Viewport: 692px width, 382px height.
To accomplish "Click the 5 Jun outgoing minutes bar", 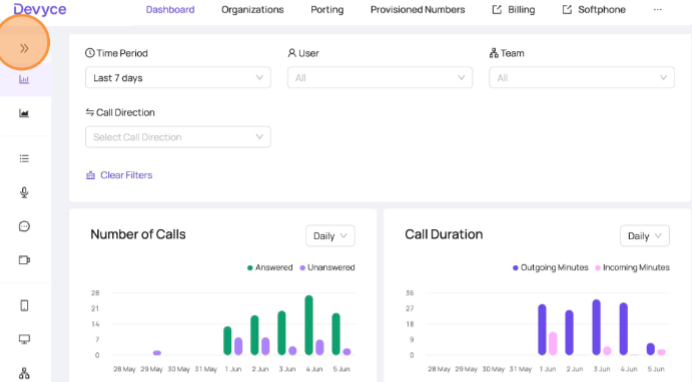I will click(651, 349).
